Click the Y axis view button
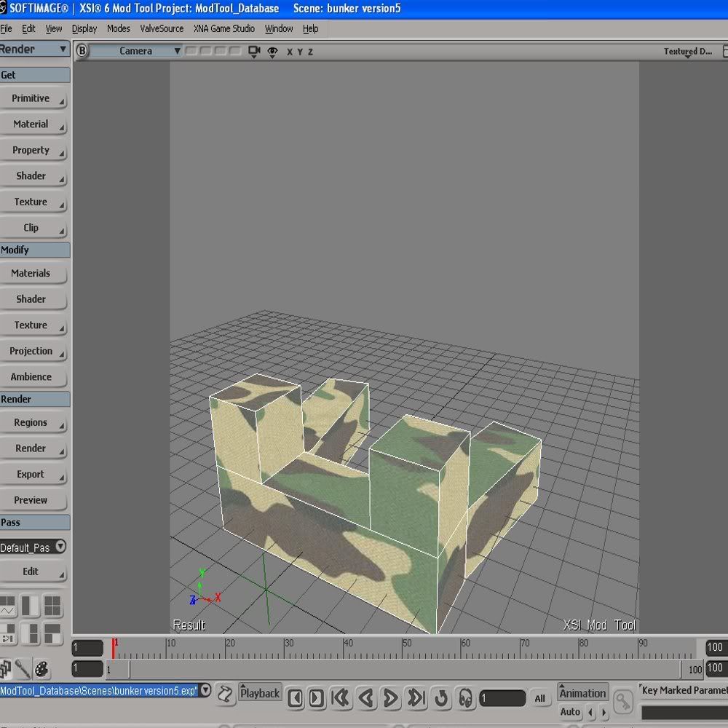 tap(300, 52)
